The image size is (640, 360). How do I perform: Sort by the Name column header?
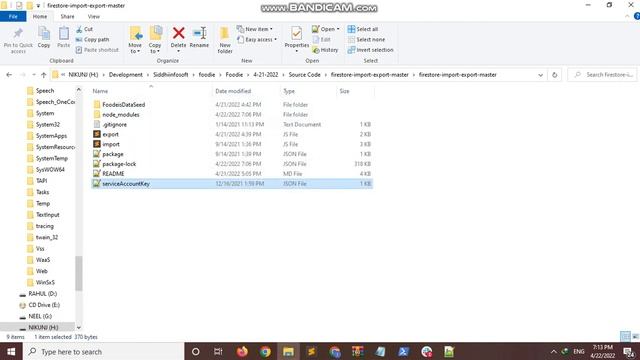tap(100, 91)
